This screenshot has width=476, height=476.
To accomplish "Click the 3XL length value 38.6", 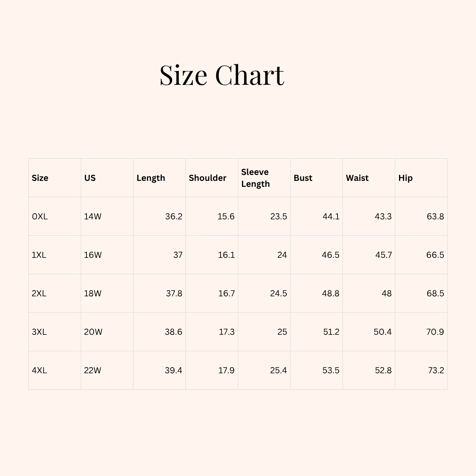I will coord(173,332).
